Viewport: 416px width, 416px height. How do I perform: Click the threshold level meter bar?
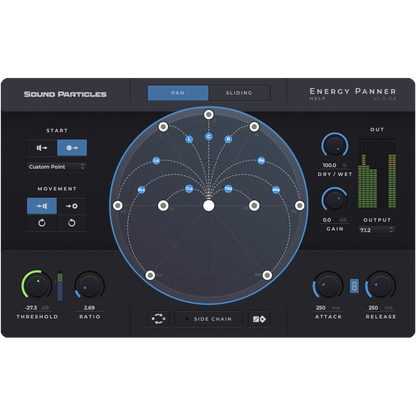(x=60, y=286)
